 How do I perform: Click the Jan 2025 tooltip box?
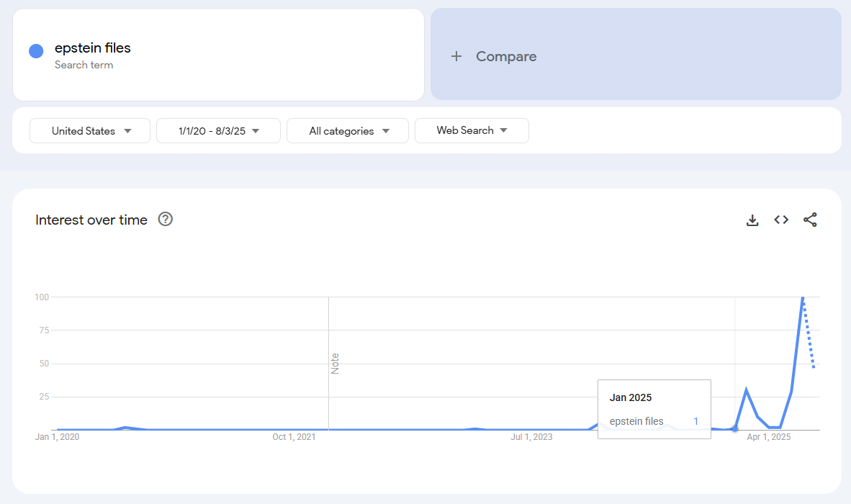654,408
